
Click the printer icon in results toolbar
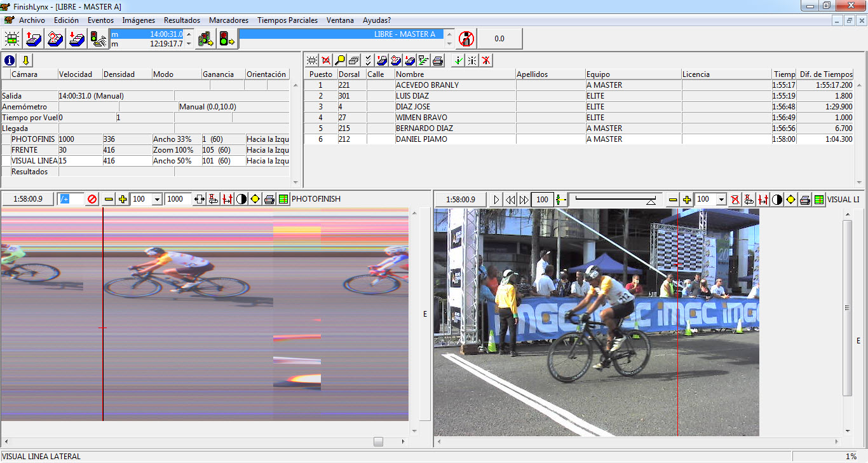pos(438,60)
